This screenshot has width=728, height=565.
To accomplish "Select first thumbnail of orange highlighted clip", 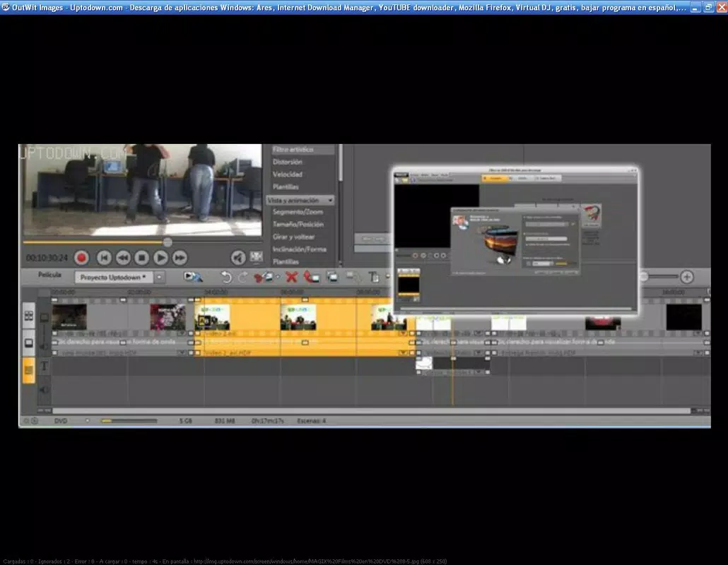I will coord(212,317).
